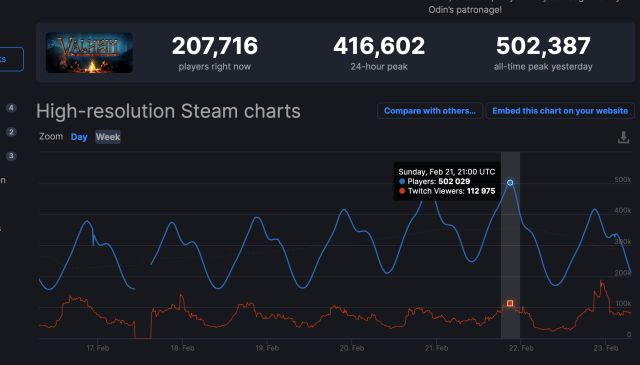Viewport: 640px width, 365px height.
Task: Click the tooltip Twitch Viewers 112 975 value
Action: 481,191
